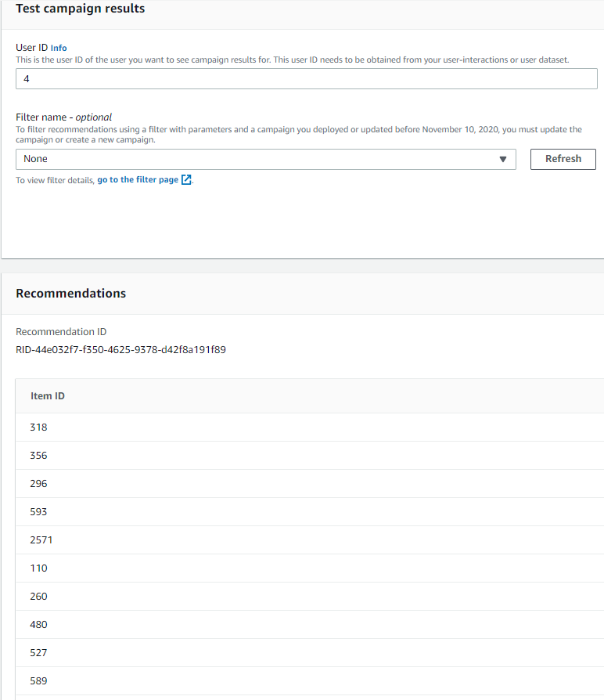Click the Item ID column header
The height and width of the screenshot is (700, 604).
(x=48, y=396)
